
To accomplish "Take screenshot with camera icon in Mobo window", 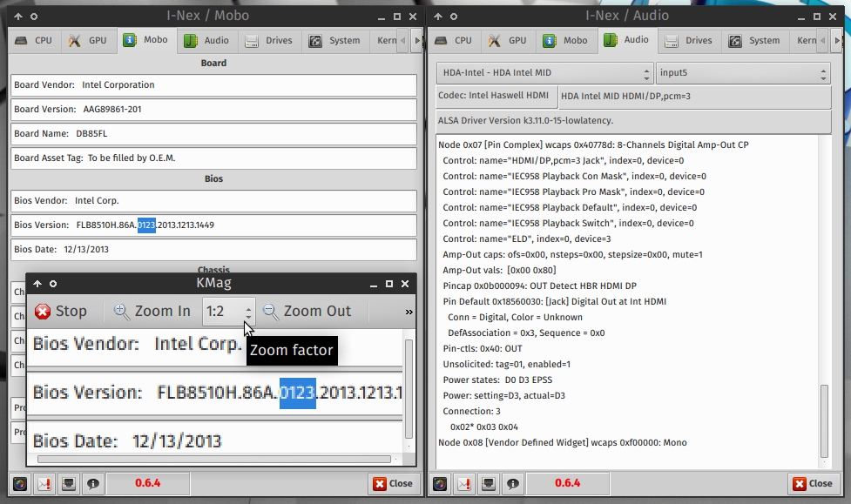I will pyautogui.click(x=20, y=483).
